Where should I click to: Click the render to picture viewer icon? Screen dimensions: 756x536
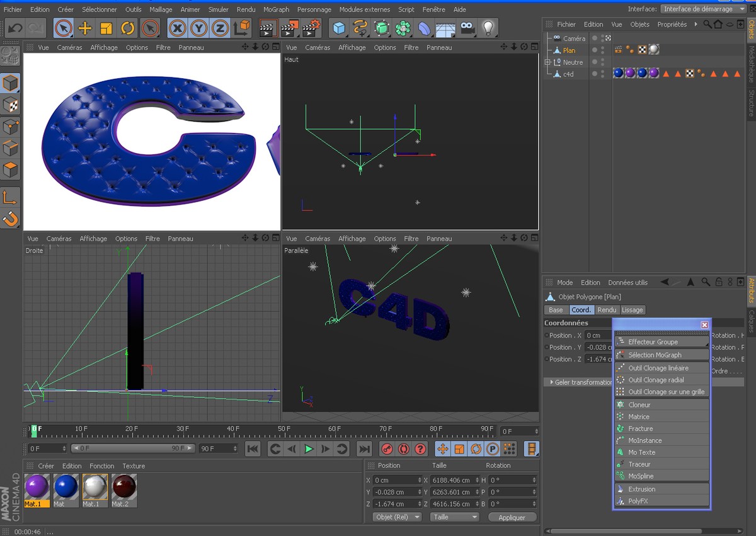[x=290, y=28]
